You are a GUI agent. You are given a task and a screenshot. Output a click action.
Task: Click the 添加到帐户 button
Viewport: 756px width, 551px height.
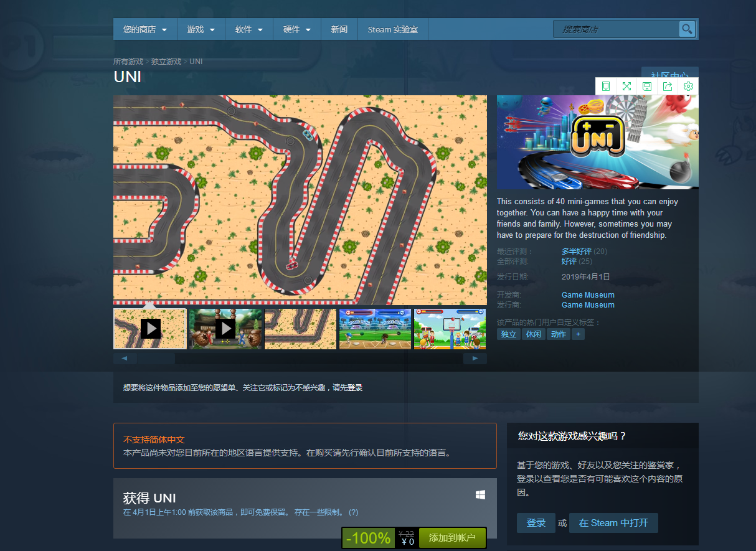(452, 538)
